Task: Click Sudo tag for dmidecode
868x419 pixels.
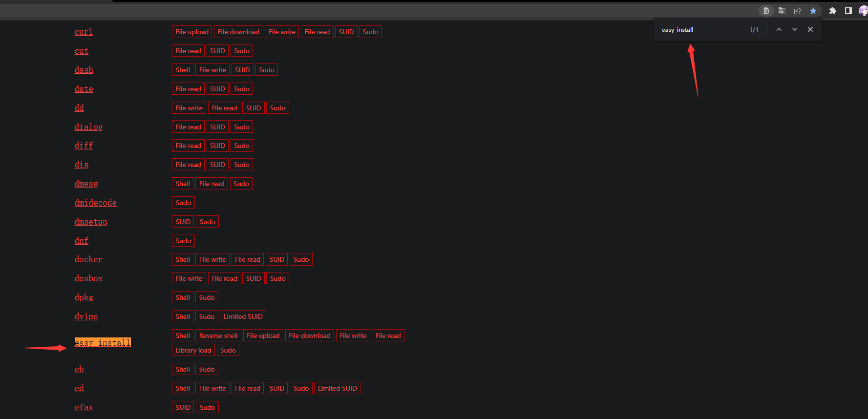Action: click(183, 203)
